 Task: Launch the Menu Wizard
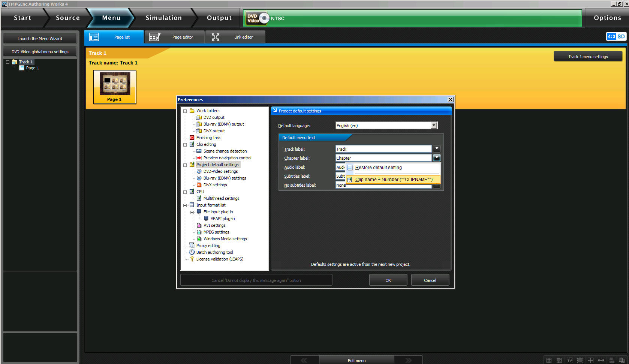click(x=40, y=39)
